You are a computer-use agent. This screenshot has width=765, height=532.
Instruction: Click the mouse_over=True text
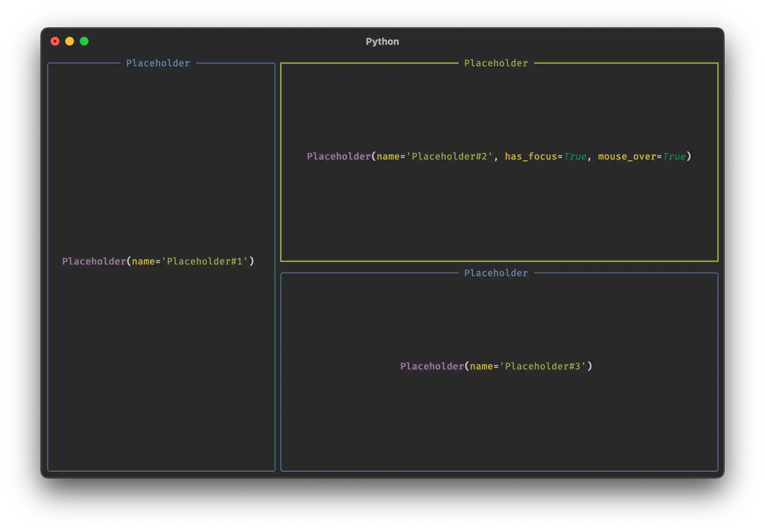[x=642, y=156]
